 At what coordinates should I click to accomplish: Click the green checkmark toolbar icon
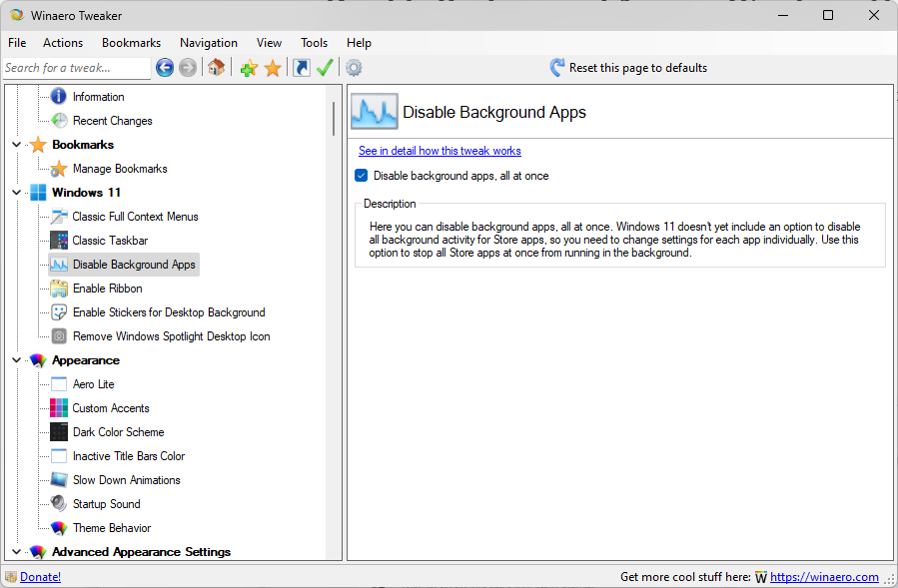325,68
